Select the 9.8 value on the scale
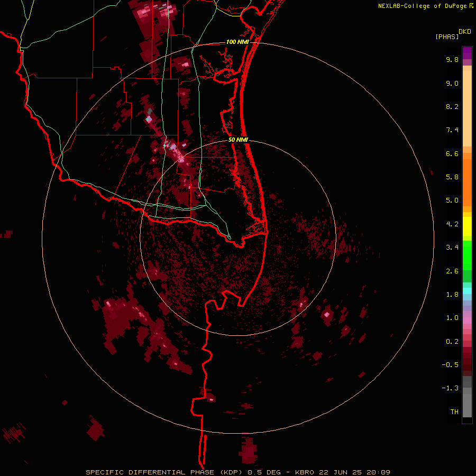 [x=452, y=59]
